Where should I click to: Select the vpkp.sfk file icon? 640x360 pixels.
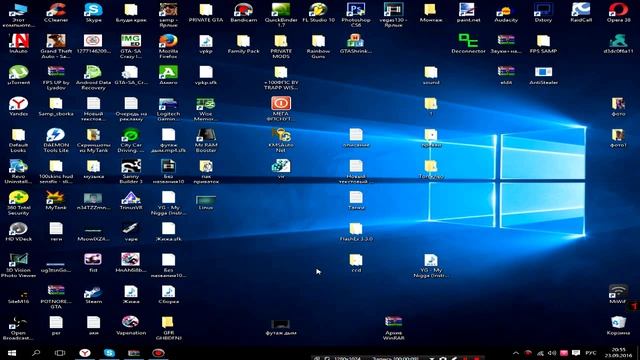206,75
